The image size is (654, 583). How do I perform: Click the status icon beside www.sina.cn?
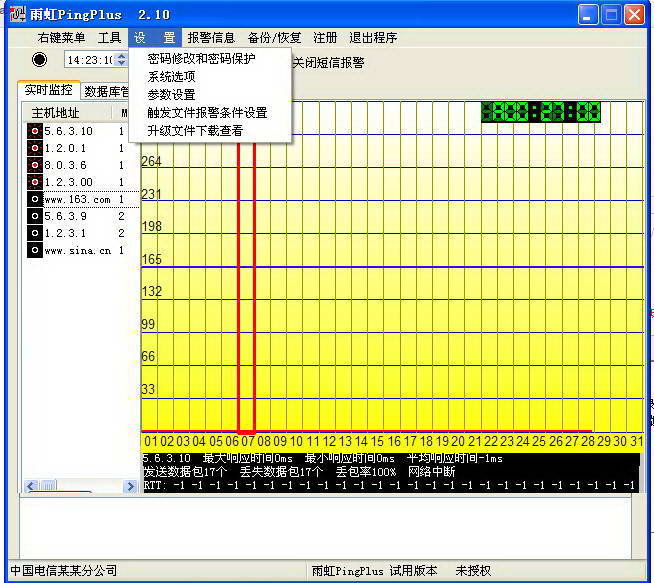[x=35, y=250]
